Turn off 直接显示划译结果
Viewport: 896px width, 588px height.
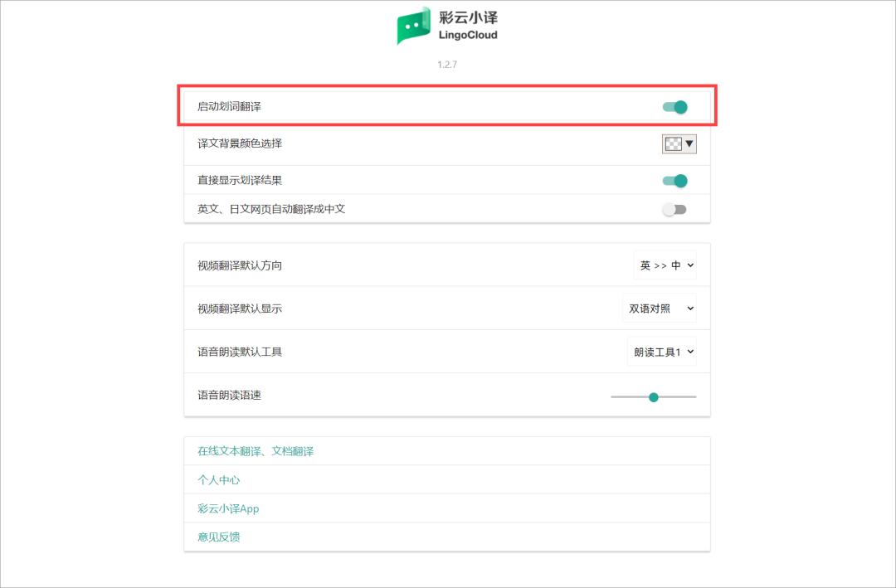[675, 180]
